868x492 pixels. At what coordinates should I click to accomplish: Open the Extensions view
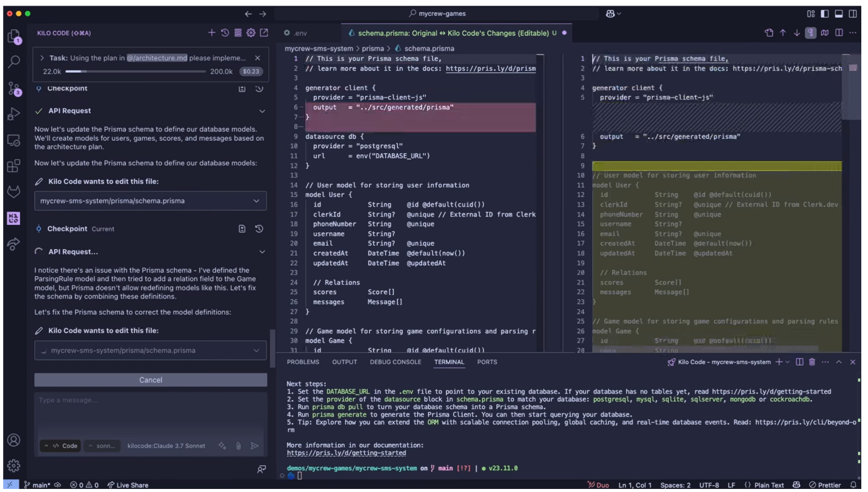pyautogui.click(x=13, y=166)
